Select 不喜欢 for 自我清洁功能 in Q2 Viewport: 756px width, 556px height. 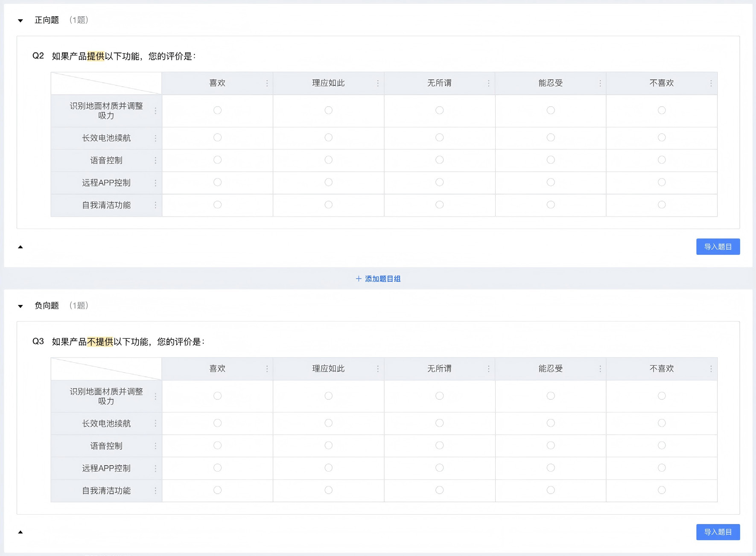pos(662,205)
